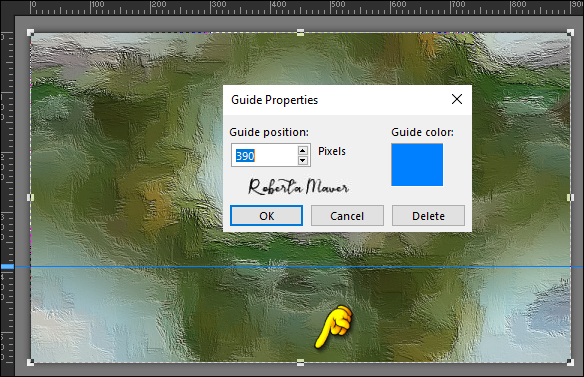Viewport: 584px width, 377px height.
Task: Click the Guide position input field
Action: pos(265,155)
